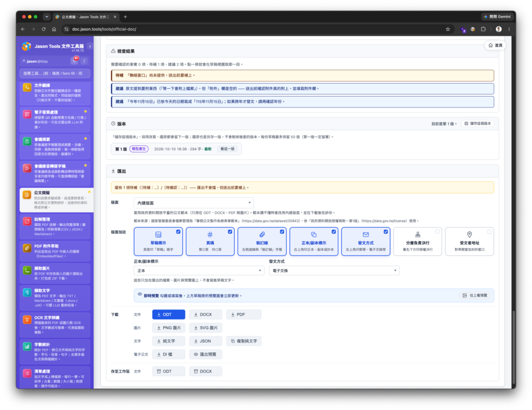Open the 版面 dropdown showing 內建版面
Screen dimensions: 532x410
pyautogui.click(x=194, y=203)
